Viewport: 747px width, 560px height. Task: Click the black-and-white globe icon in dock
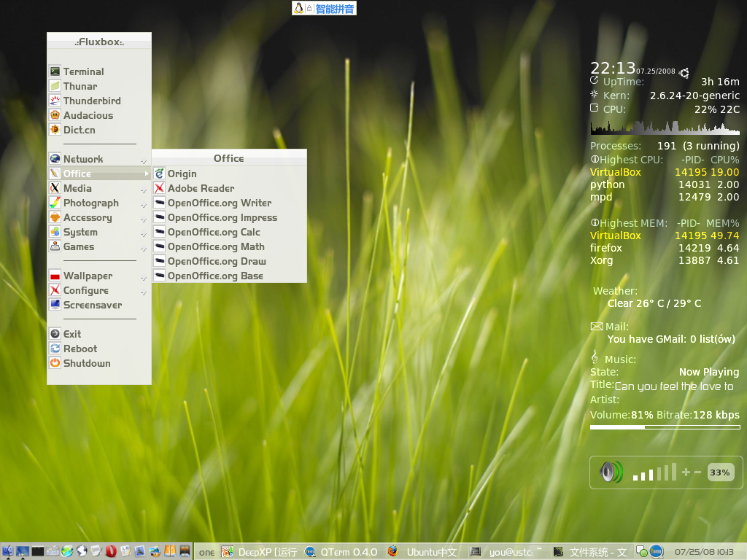coord(82,551)
